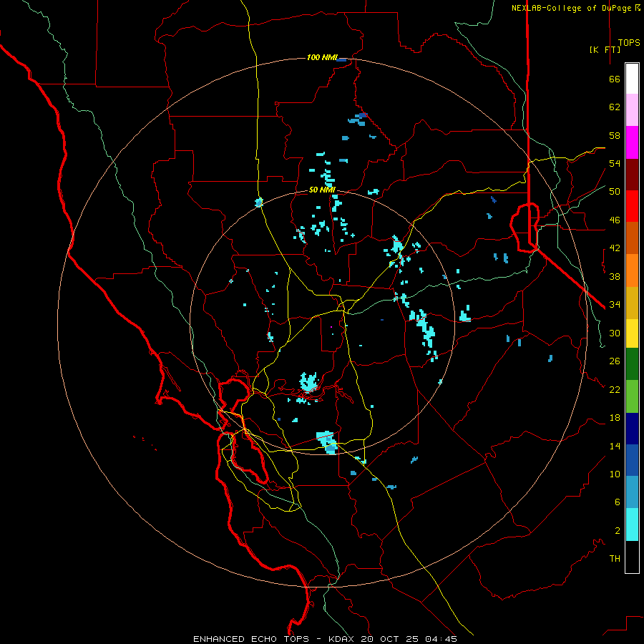Click the [K FT] units label
Image resolution: width=644 pixels, height=644 pixels.
[605, 49]
